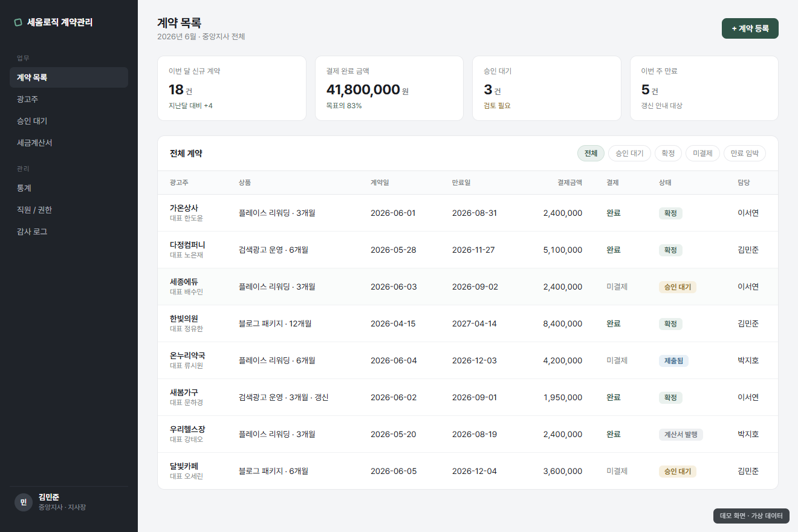Filter contracts by 확정 chip
The height and width of the screenshot is (532, 798).
(x=668, y=154)
